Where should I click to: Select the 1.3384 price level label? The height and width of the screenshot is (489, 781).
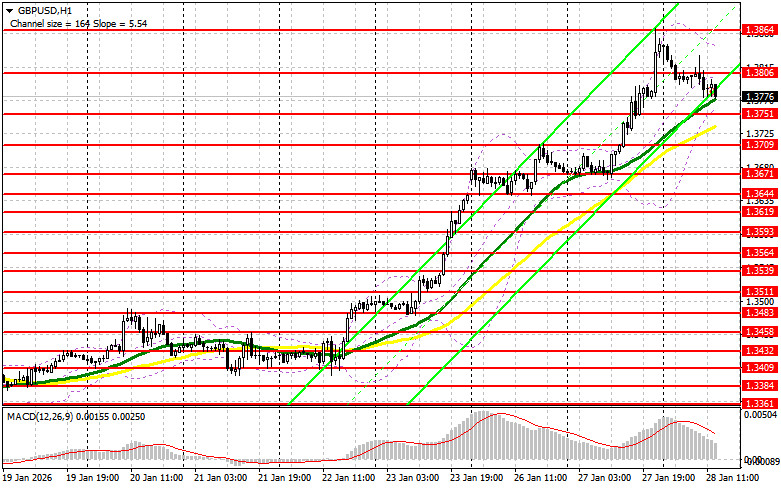click(760, 386)
